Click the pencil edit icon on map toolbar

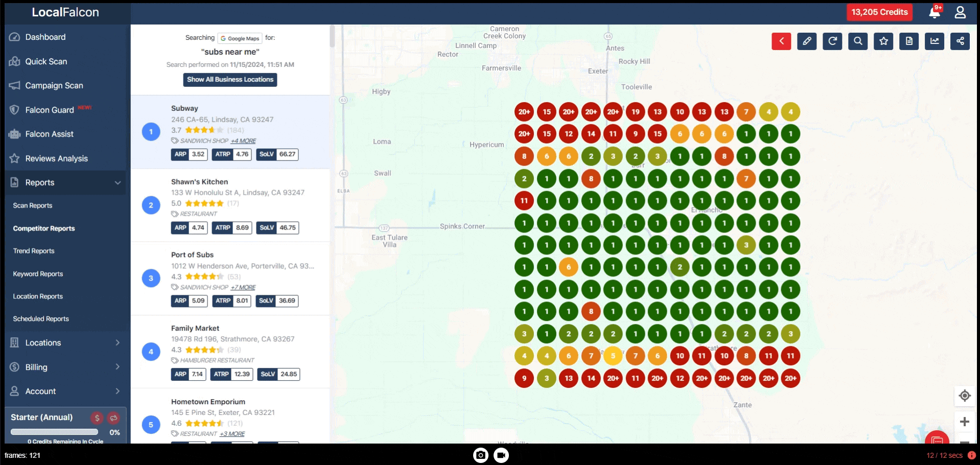(x=806, y=41)
